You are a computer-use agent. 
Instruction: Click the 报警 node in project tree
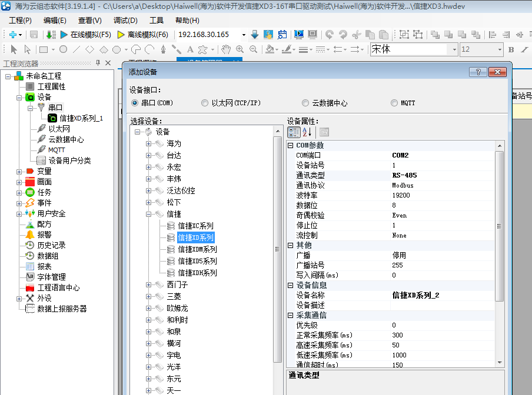coord(44,235)
